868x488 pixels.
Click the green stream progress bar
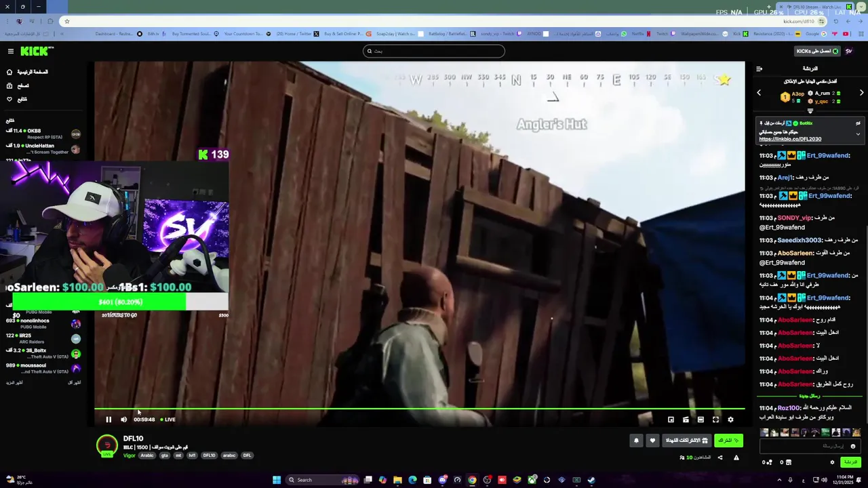click(419, 409)
